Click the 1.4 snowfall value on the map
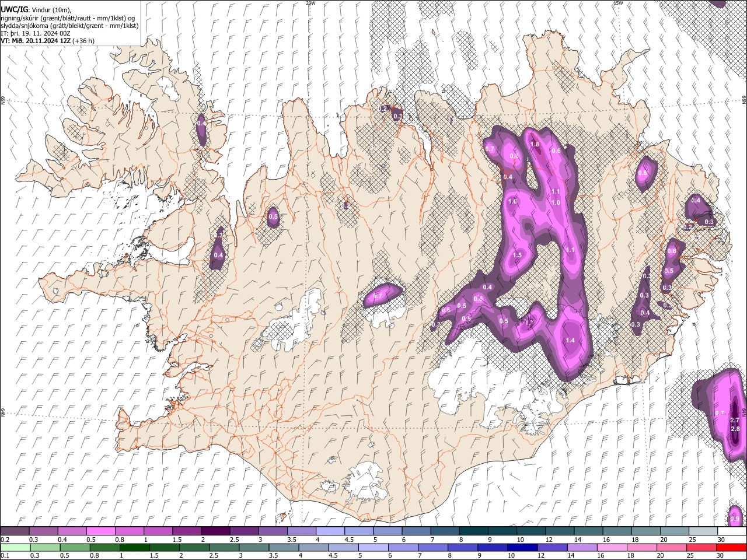The width and height of the screenshot is (747, 560). pyautogui.click(x=570, y=340)
